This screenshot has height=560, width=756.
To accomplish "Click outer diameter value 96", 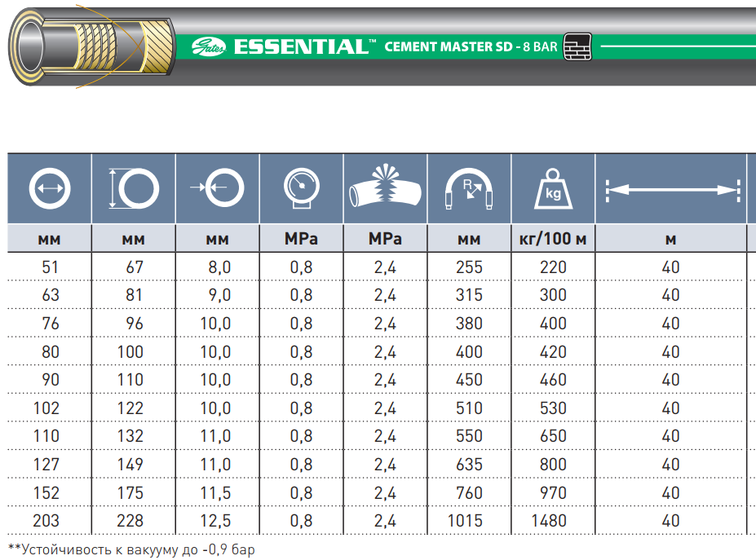I will [135, 324].
